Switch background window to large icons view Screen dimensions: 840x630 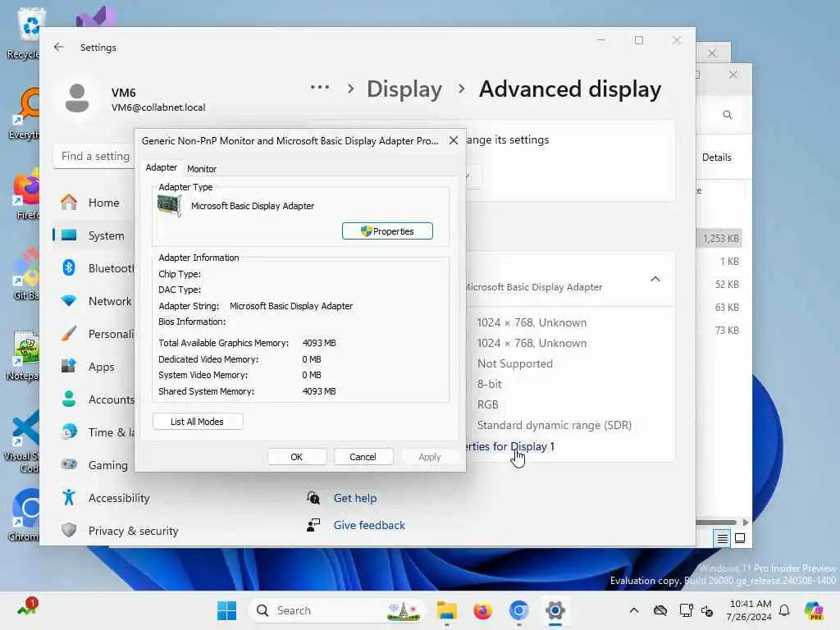(x=740, y=538)
